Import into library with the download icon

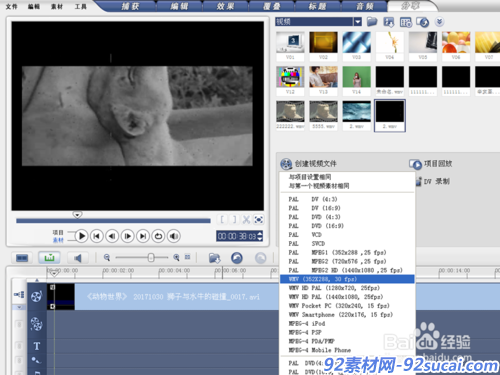coord(389,22)
